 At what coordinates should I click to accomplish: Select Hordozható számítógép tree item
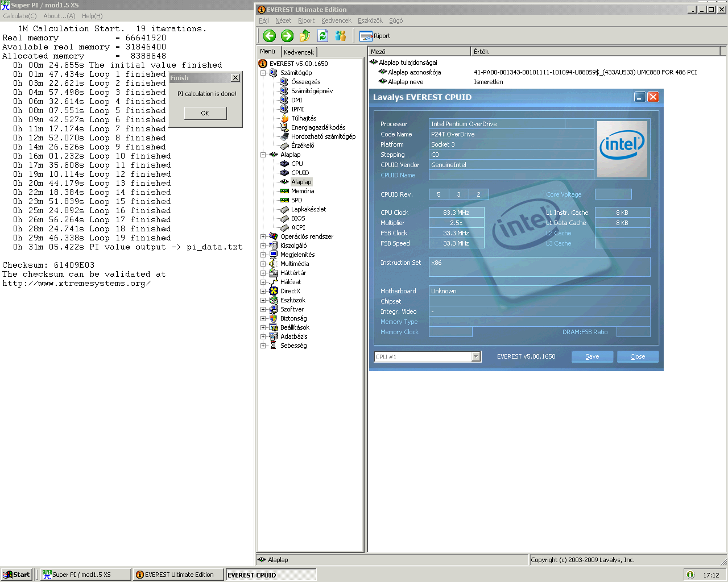323,136
